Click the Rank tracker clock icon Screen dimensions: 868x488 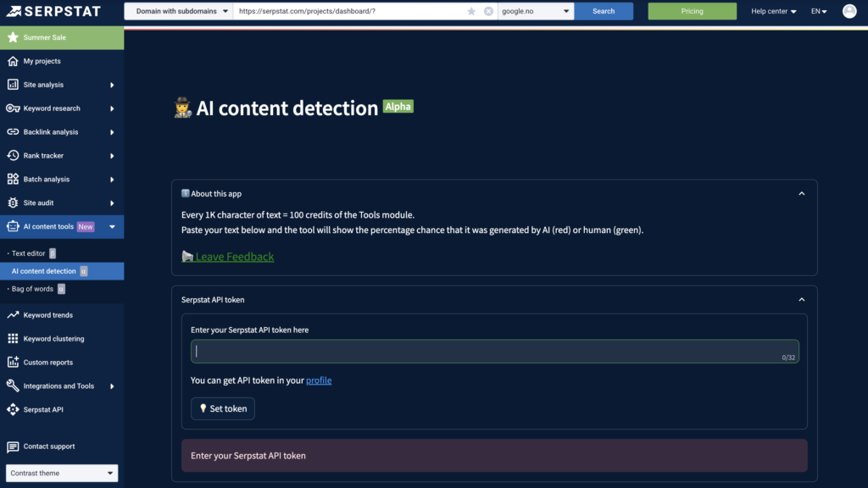click(13, 156)
